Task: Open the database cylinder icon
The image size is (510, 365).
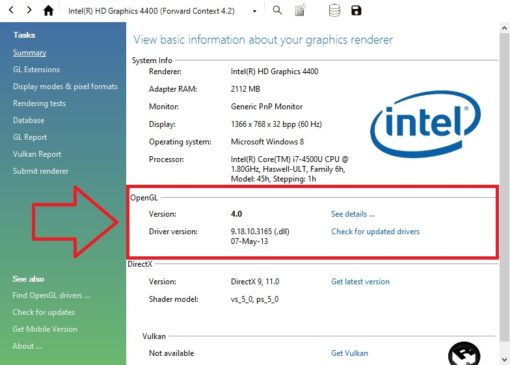Action: (x=334, y=10)
